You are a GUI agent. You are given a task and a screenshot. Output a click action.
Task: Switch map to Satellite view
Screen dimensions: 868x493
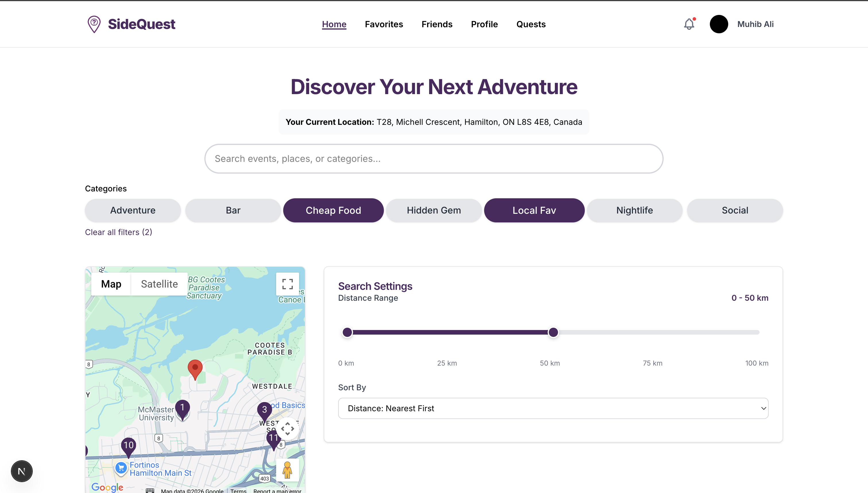point(159,284)
